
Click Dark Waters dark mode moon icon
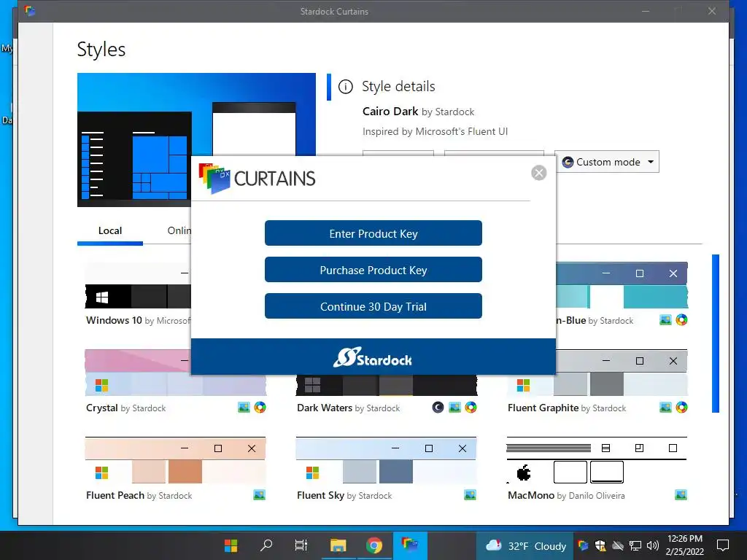438,408
